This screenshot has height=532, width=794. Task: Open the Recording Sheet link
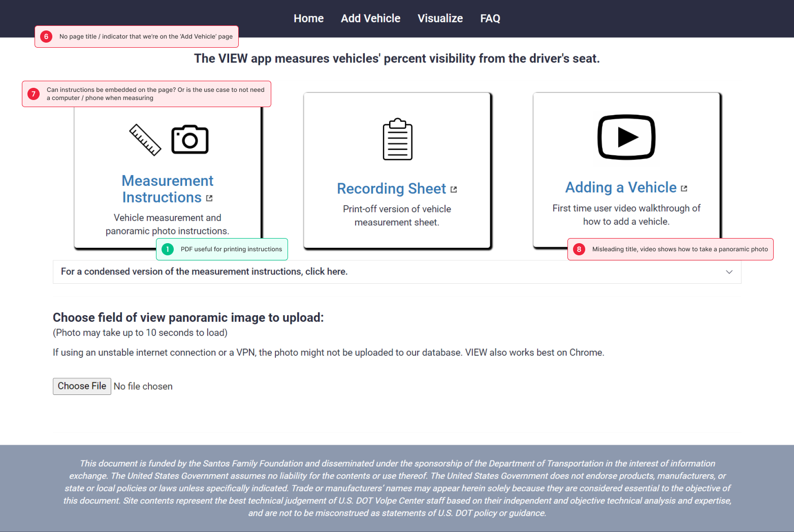[391, 189]
